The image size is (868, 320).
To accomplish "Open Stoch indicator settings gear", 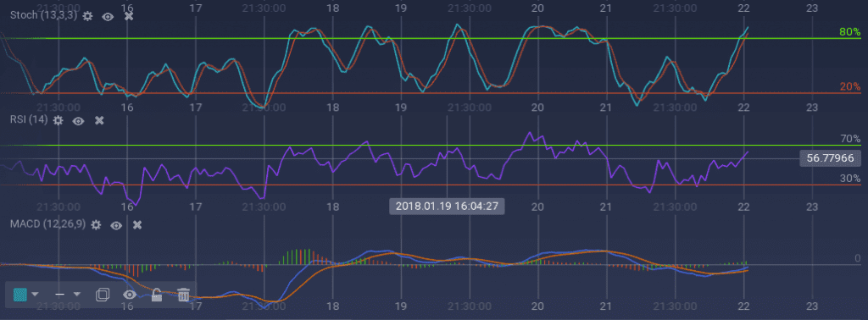I will [87, 16].
